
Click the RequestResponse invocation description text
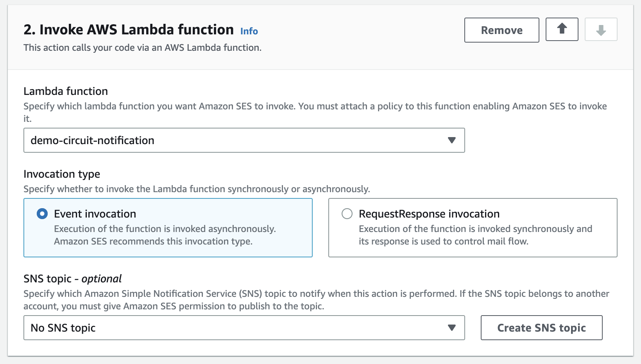[x=475, y=235]
